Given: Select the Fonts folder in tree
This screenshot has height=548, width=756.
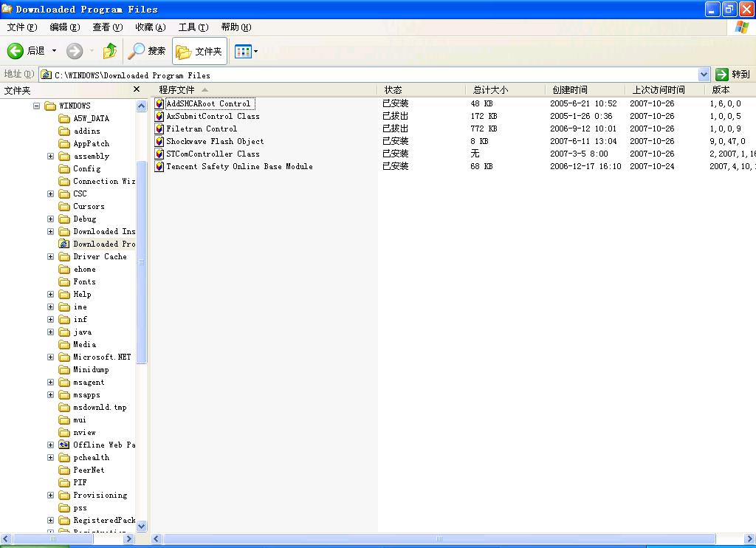Looking at the screenshot, I should pos(84,281).
